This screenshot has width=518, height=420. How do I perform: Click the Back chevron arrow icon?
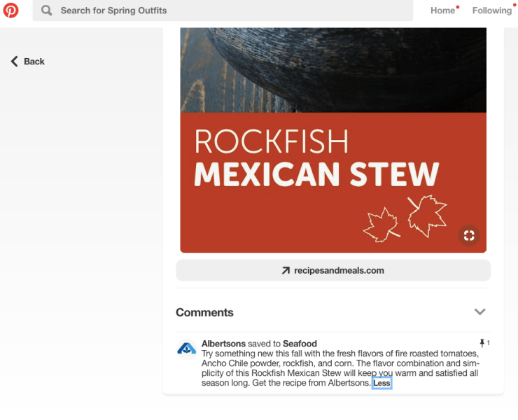[x=14, y=62]
